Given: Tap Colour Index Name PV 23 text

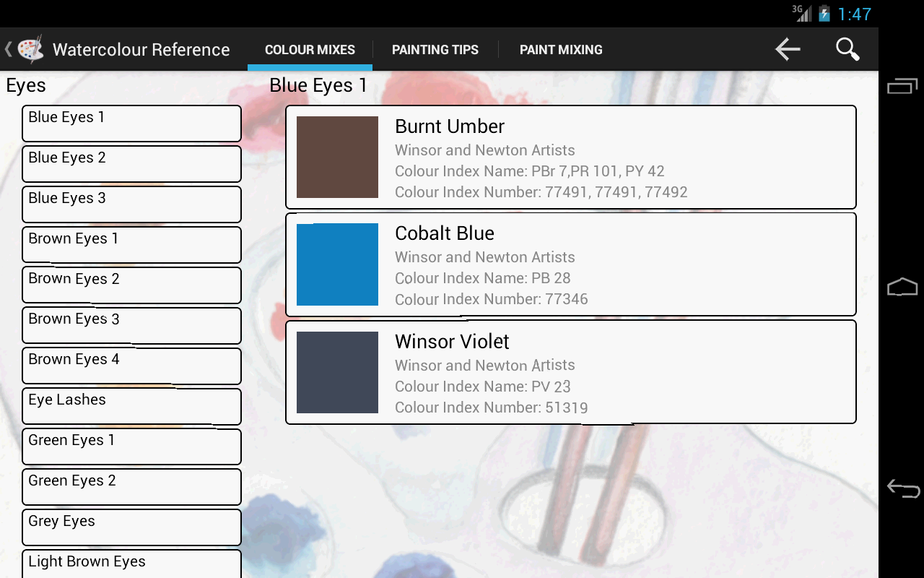Looking at the screenshot, I should [483, 387].
